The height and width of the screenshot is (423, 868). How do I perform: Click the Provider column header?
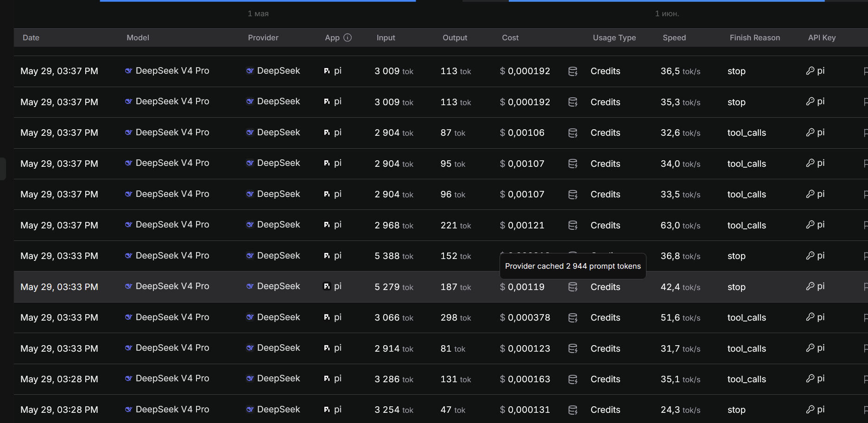[x=263, y=38]
